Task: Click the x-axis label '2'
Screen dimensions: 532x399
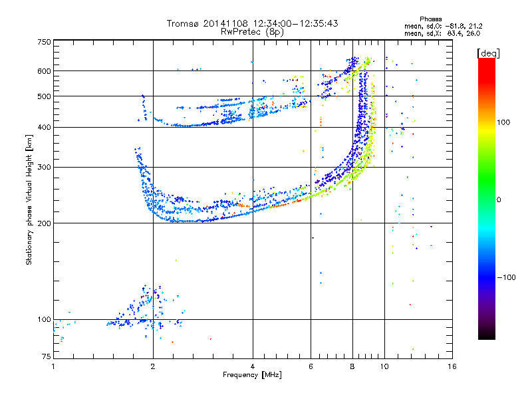Action: coord(153,366)
